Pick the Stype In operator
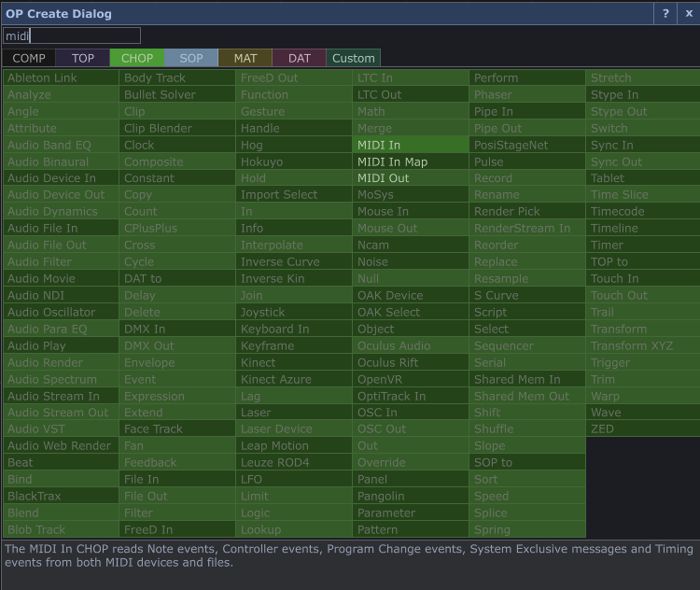This screenshot has width=700, height=590. click(643, 94)
